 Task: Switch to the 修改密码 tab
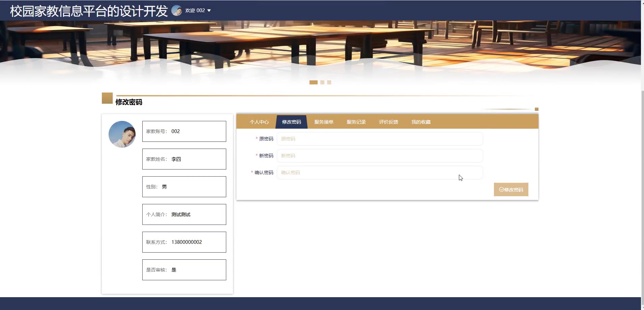pyautogui.click(x=292, y=122)
